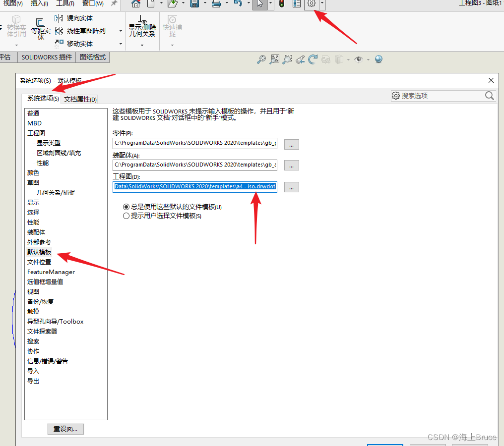The height and width of the screenshot is (446, 504).
Task: Go to Home icon in top toolbar
Action: click(x=136, y=3)
